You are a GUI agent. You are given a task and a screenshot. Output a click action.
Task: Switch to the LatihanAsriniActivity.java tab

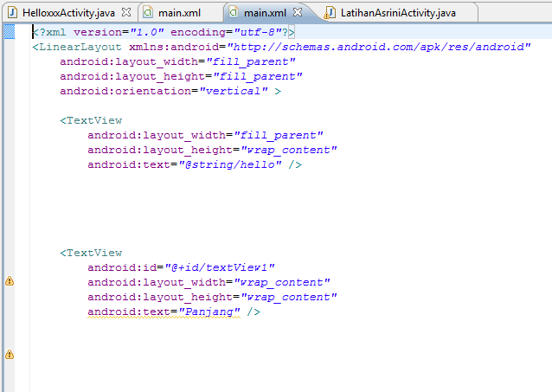coord(398,13)
